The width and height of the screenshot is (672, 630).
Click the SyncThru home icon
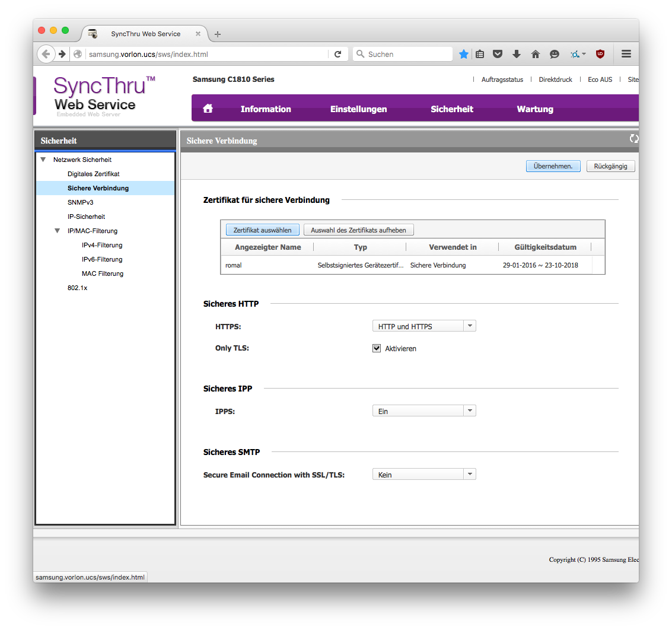click(x=208, y=109)
